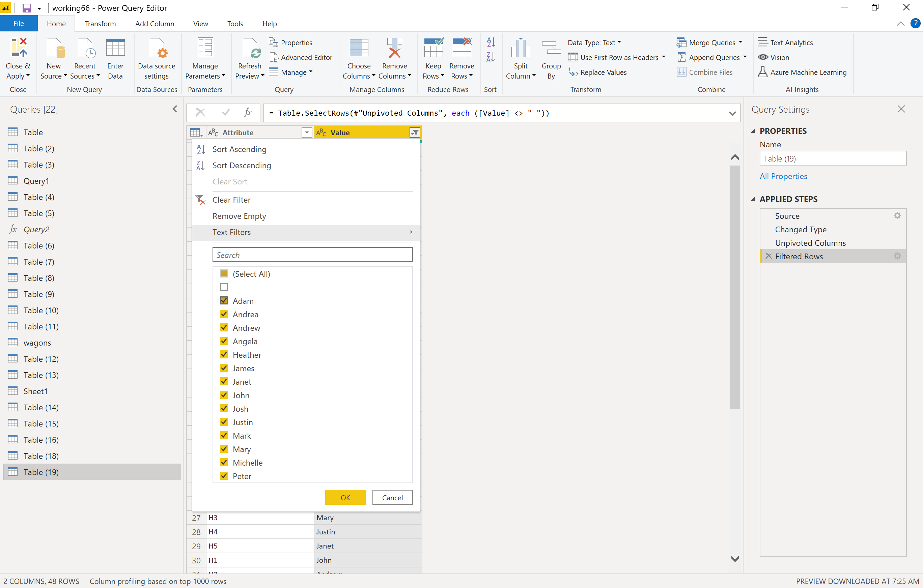The image size is (923, 588).
Task: Open Vision AI insights
Action: [774, 57]
